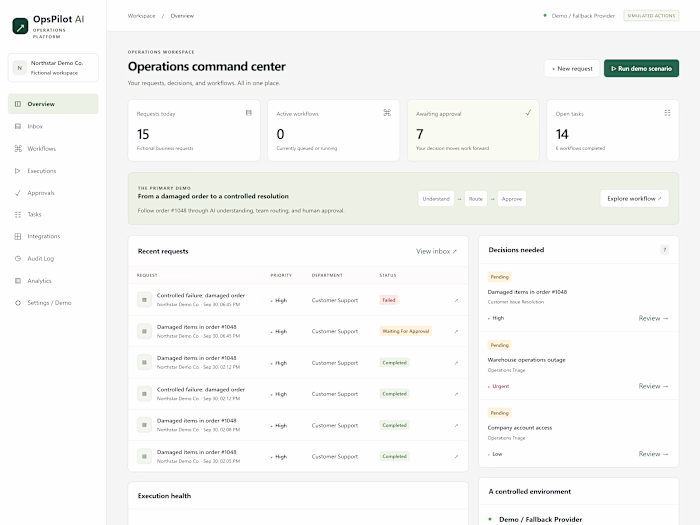
Task: Click the green provider status dot
Action: coord(545,16)
